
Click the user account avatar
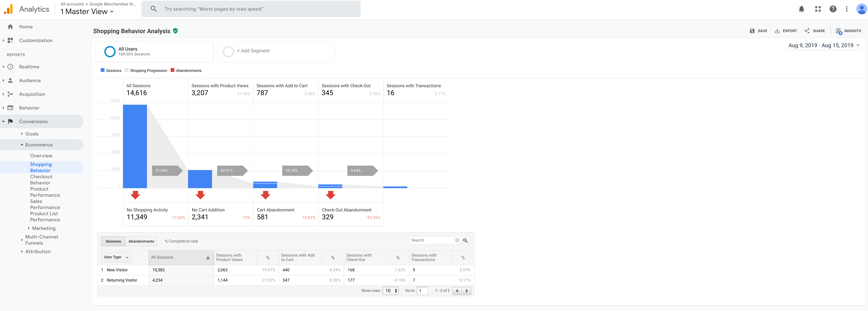861,9
